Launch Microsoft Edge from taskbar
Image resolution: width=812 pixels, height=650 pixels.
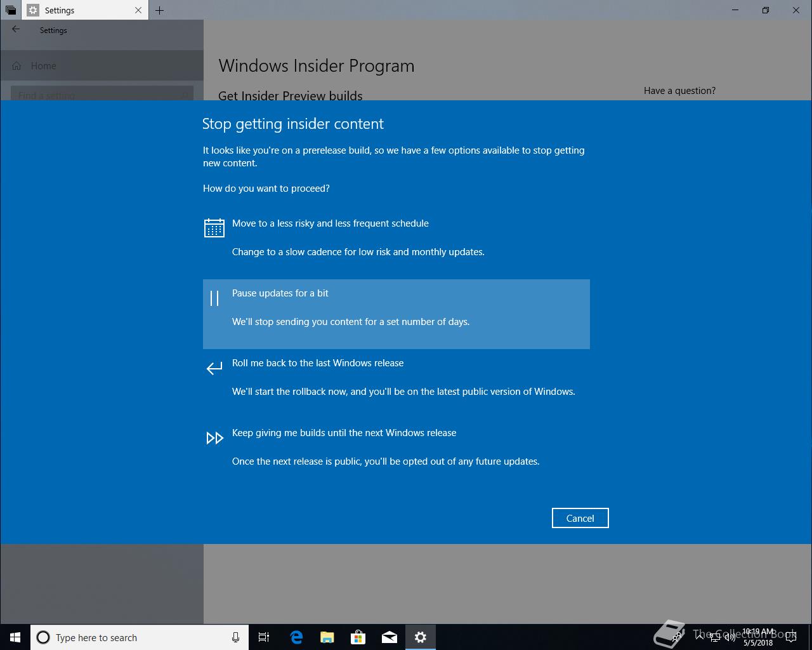296,637
